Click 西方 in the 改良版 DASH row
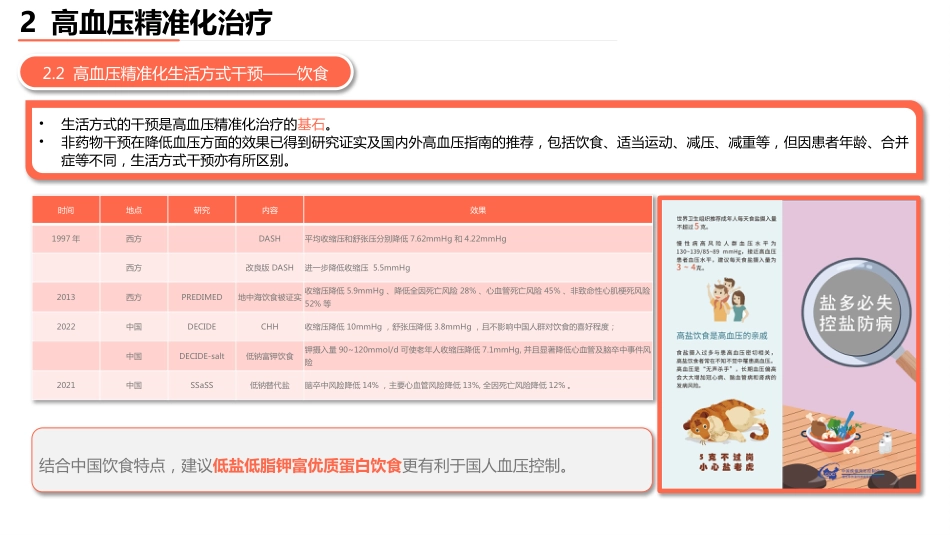 point(134,268)
